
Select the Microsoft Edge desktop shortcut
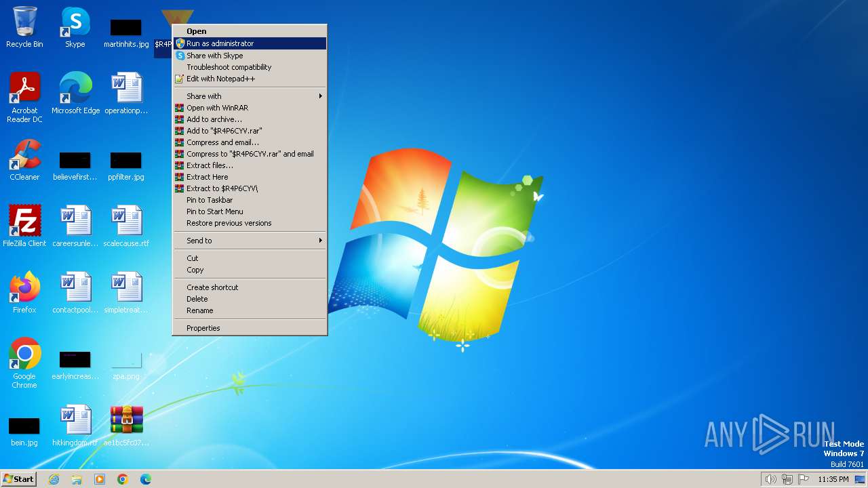(75, 94)
